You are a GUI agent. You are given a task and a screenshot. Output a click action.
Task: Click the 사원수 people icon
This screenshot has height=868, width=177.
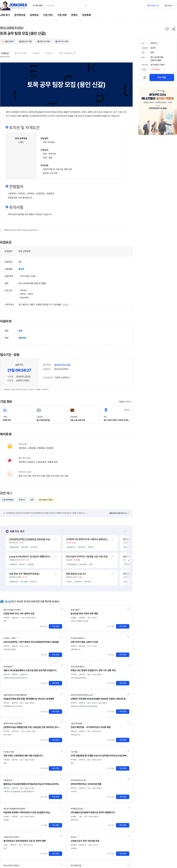click(x=5, y=410)
